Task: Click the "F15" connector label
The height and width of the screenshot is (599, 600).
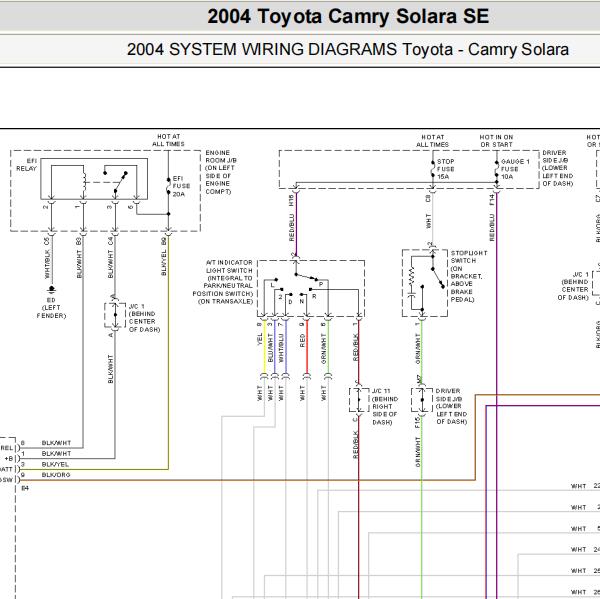Action: point(417,423)
